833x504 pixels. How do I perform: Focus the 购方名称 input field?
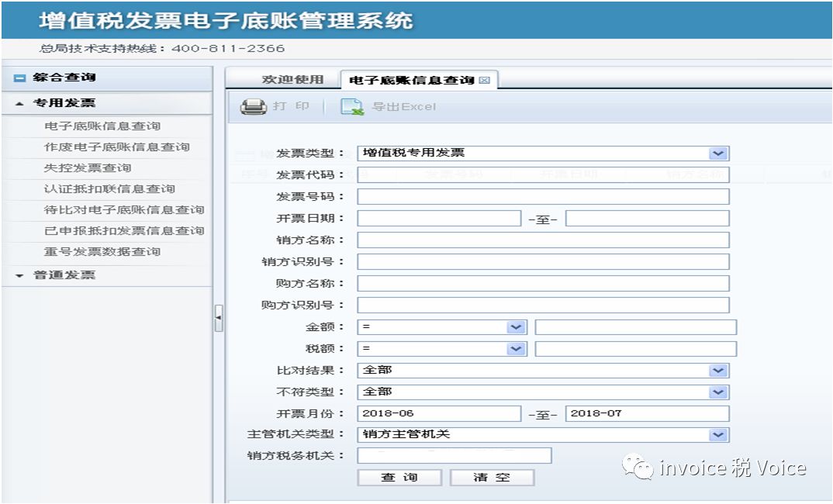[x=543, y=284]
